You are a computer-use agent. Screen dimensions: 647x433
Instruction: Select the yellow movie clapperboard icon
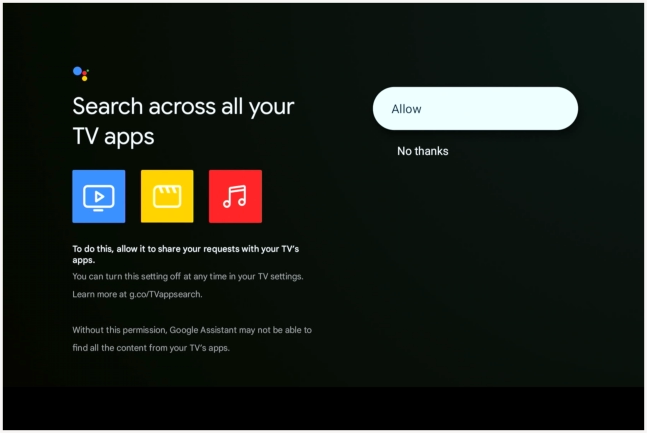[x=167, y=196]
